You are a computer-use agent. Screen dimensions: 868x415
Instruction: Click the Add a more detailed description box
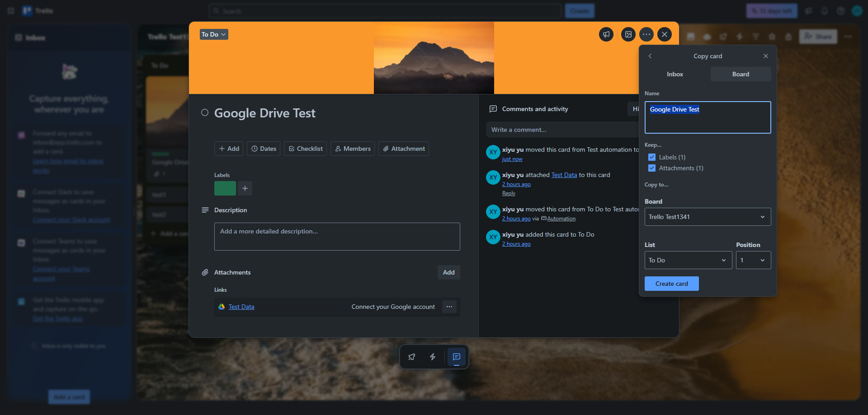(x=337, y=237)
